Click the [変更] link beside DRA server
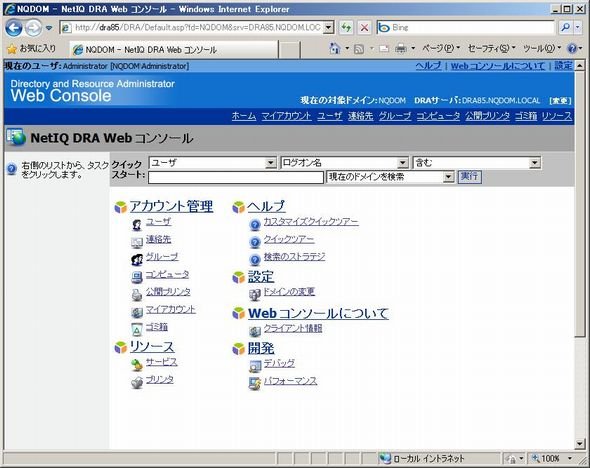The width and height of the screenshot is (590, 468). (x=560, y=100)
